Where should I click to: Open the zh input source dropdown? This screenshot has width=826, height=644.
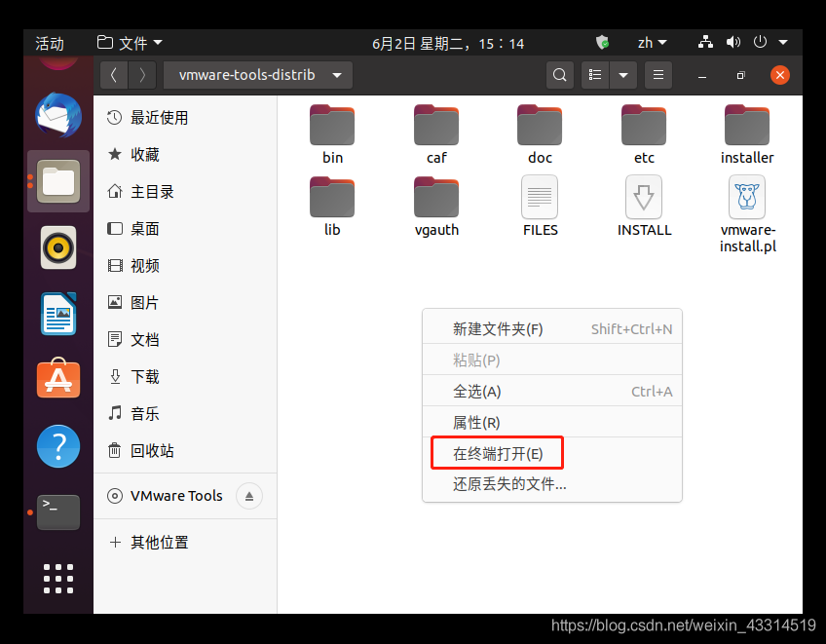652,43
